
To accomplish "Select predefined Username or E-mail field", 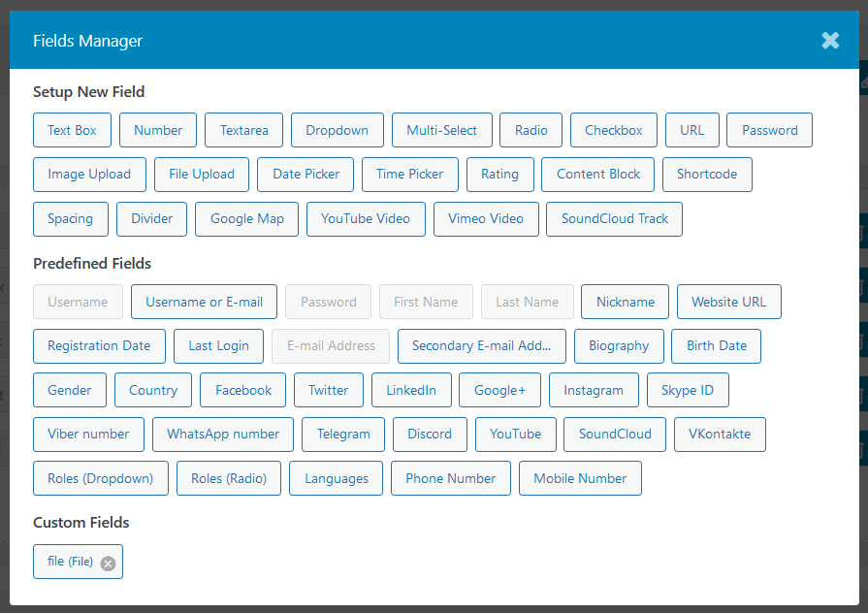I will [205, 302].
